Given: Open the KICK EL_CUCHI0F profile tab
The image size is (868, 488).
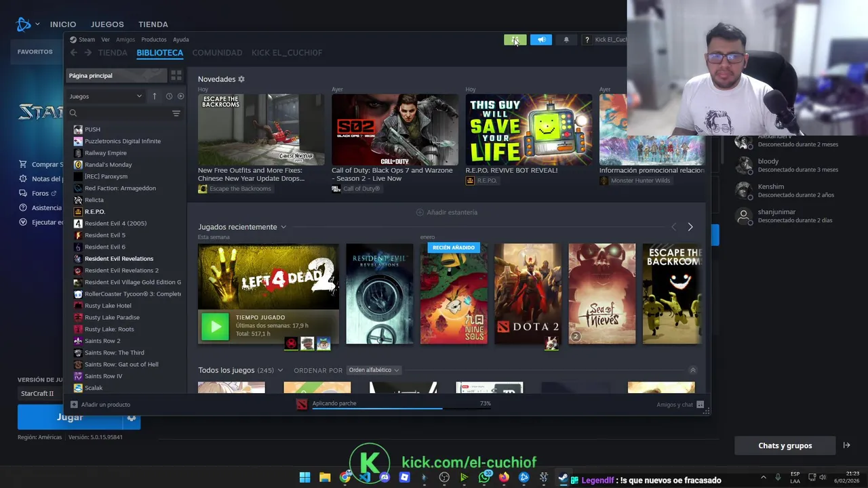Looking at the screenshot, I should pos(287,53).
